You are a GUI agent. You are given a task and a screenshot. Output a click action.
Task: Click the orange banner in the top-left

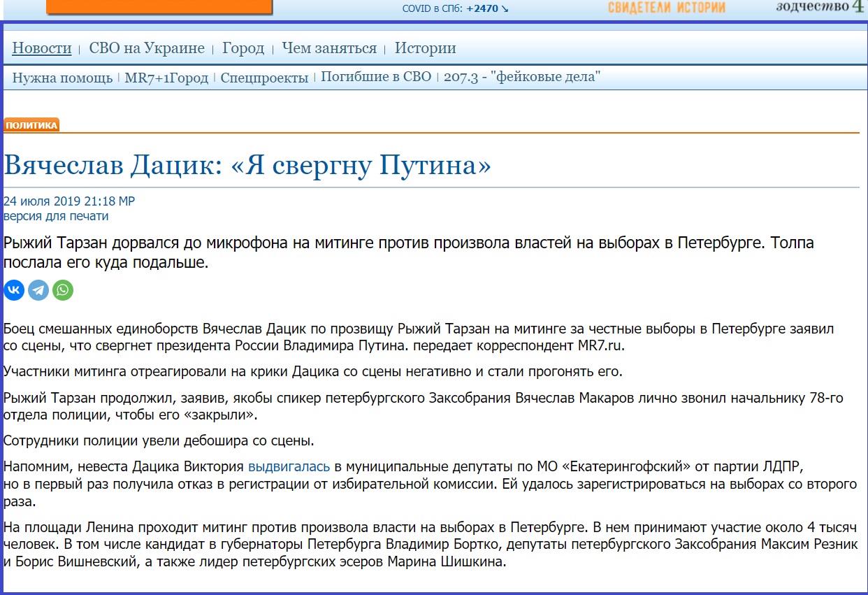tap(159, 7)
